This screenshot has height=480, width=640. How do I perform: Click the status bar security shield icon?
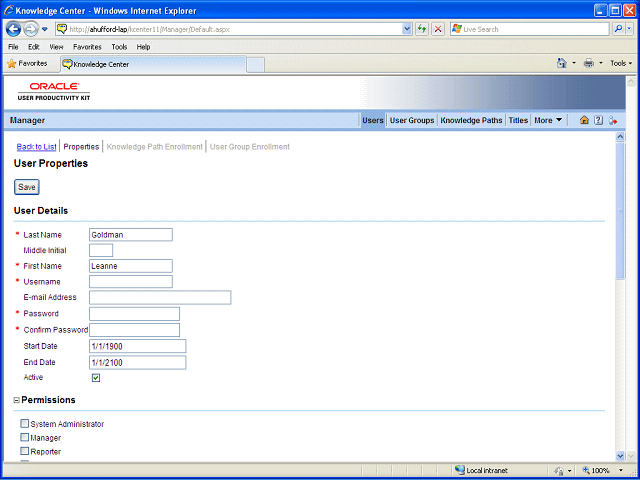tap(561, 470)
